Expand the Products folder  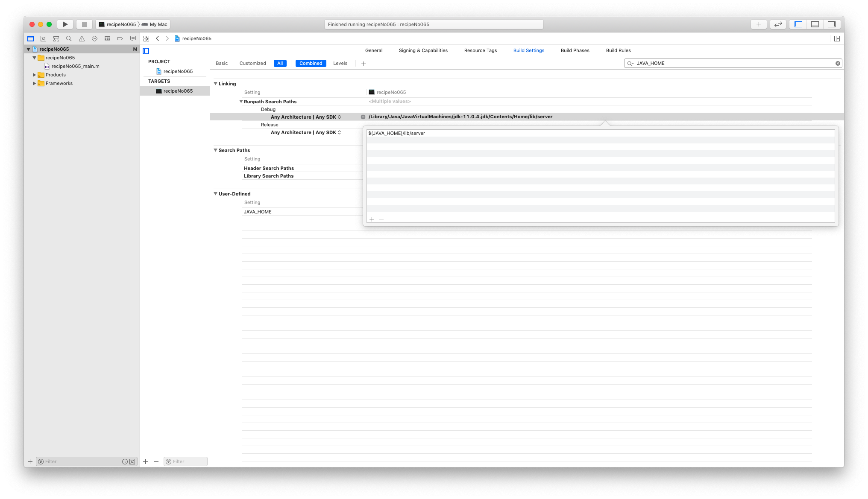pos(35,75)
